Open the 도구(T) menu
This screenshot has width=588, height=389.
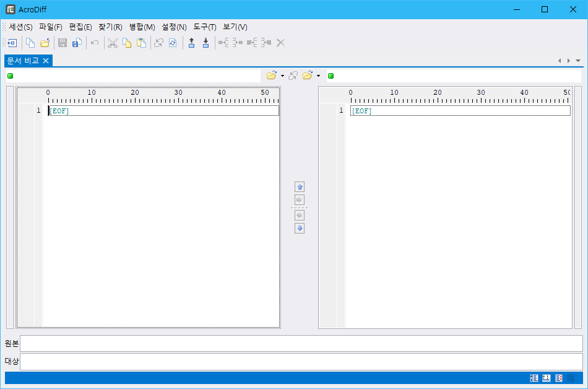coord(205,27)
